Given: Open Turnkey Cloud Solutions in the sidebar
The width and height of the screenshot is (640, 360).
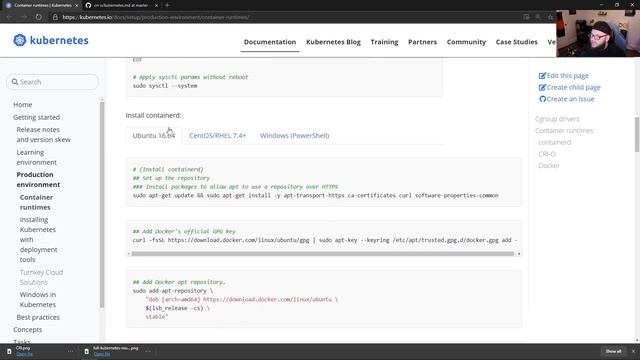Looking at the screenshot, I should click(41, 277).
